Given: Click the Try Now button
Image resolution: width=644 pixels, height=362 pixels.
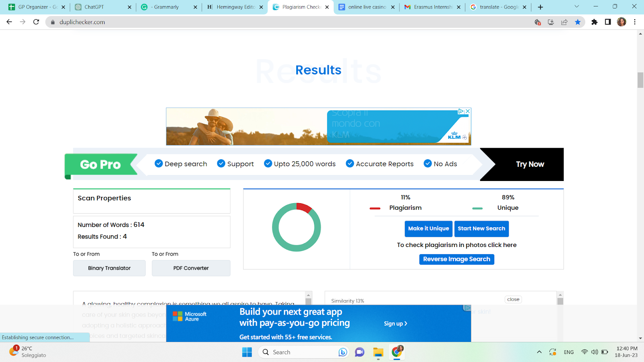Looking at the screenshot, I should pos(530,164).
